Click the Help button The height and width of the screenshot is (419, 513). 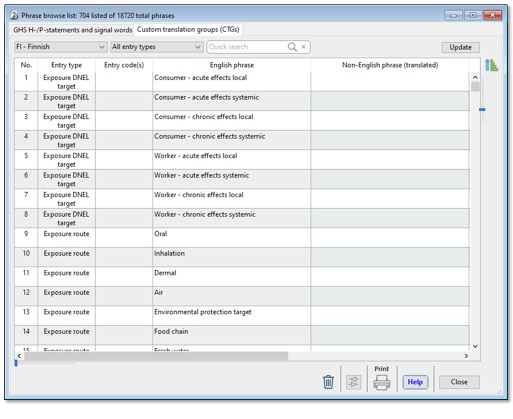click(415, 382)
